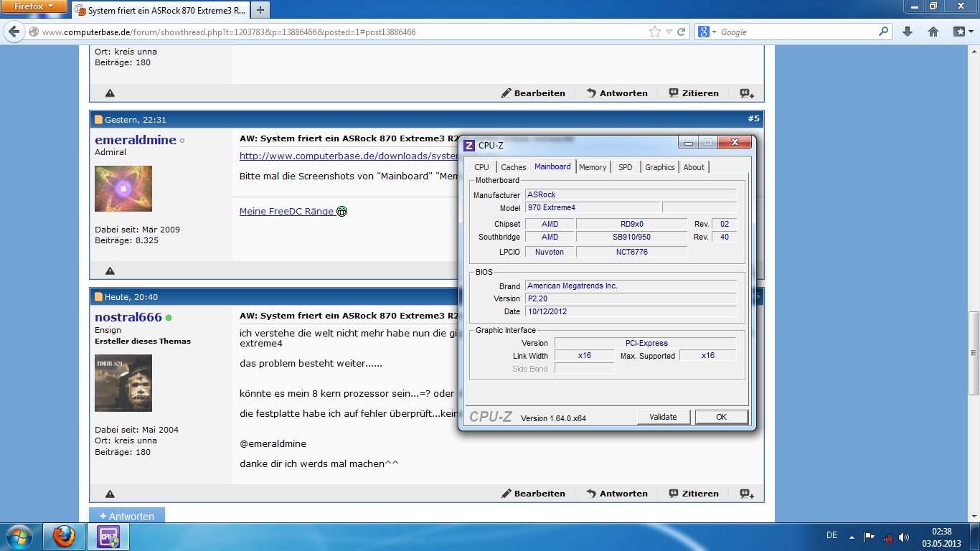
Task: Click Antworten on the top post
Action: click(x=617, y=93)
